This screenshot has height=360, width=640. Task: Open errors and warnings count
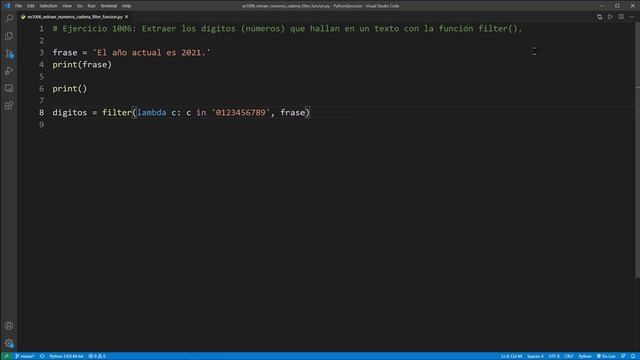coord(97,356)
